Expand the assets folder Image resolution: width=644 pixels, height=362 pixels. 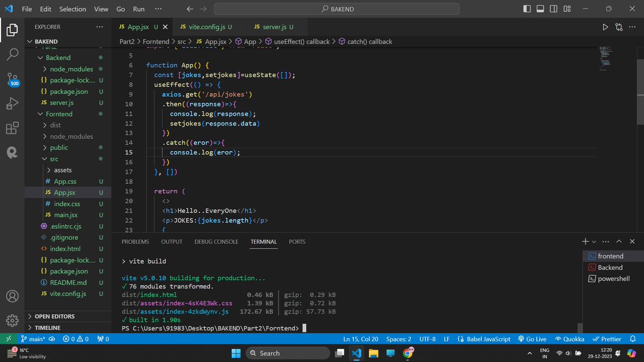tap(68, 170)
